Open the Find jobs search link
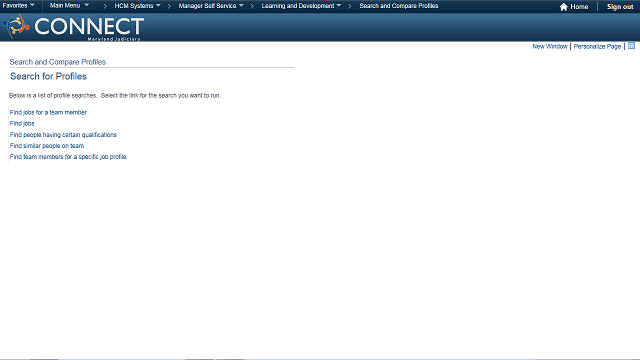 point(22,123)
